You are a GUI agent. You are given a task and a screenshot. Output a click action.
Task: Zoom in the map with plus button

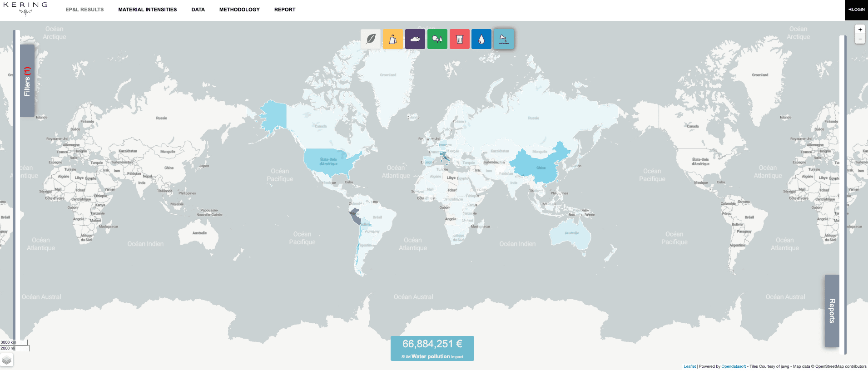(x=860, y=30)
